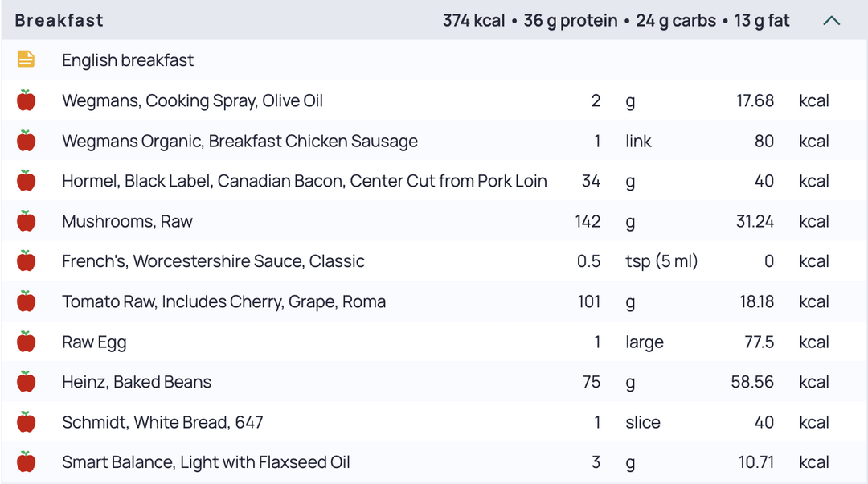The height and width of the screenshot is (484, 868).
Task: Click apple icon next to Canadian Bacon
Action: click(x=26, y=181)
